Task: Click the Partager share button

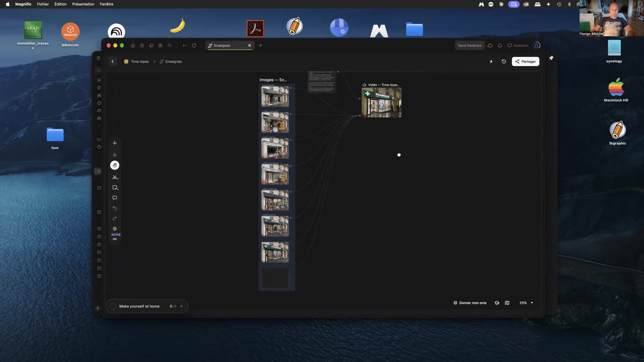Action: click(x=526, y=61)
